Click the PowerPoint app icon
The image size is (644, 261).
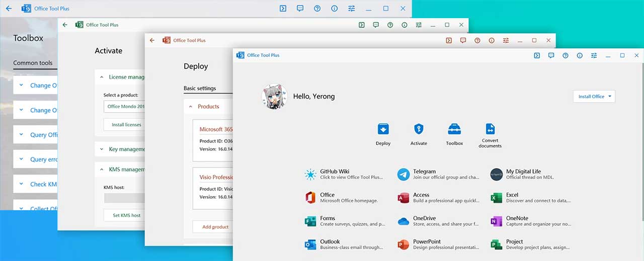coord(403,244)
